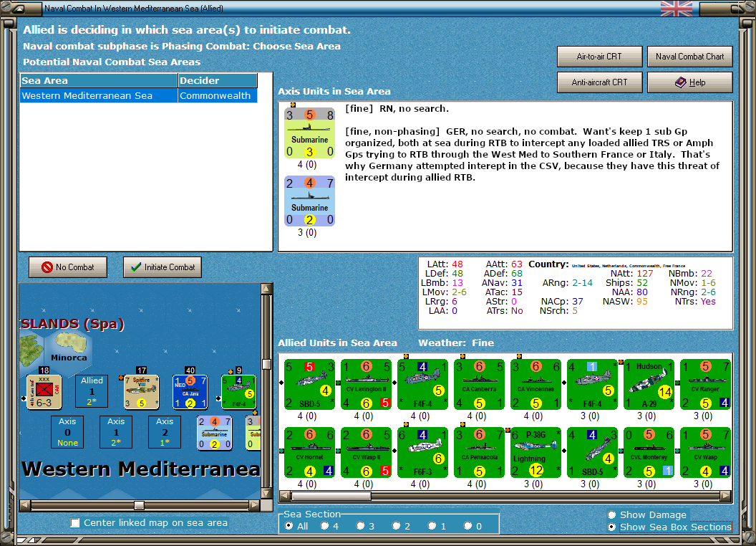Pick the CA Canberra cruiser counter

(x=479, y=384)
